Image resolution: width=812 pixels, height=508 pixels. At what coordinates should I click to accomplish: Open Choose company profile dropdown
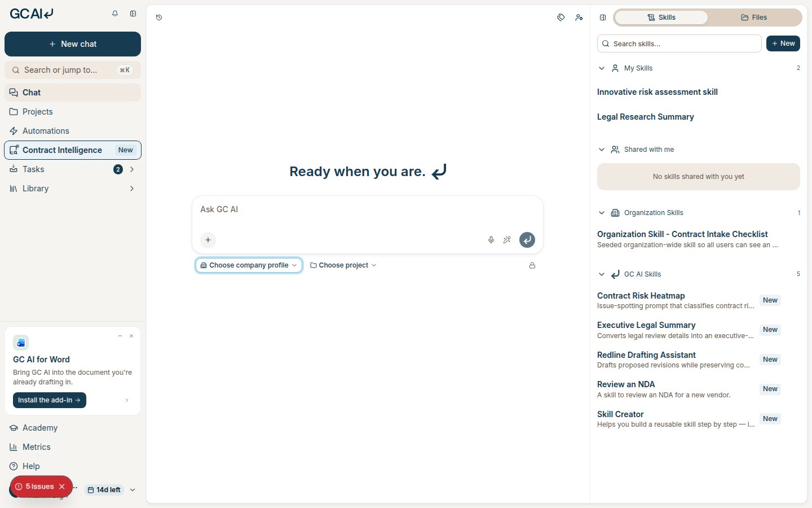point(249,265)
